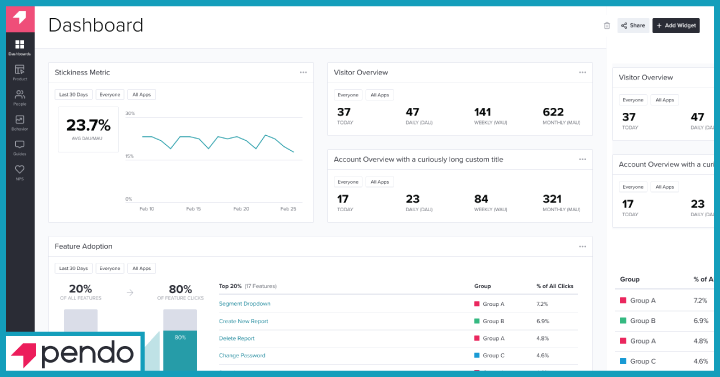This screenshot has height=377, width=720.
Task: Click the Add Widget button
Action: tap(676, 26)
